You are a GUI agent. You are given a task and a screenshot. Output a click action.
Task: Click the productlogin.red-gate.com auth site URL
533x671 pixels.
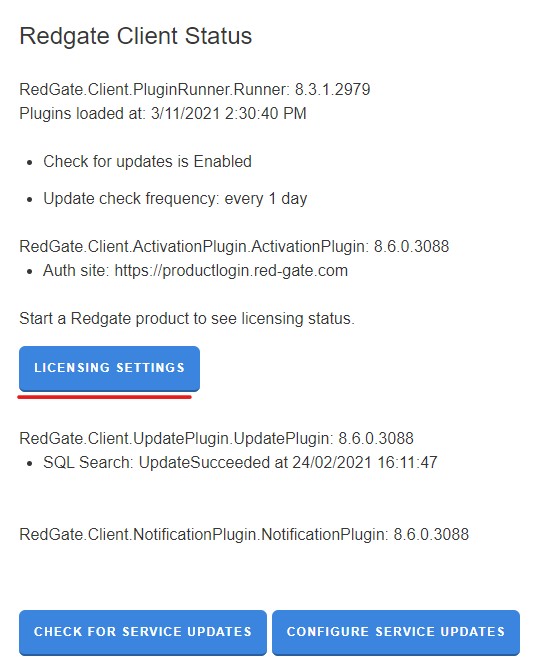[x=231, y=271]
